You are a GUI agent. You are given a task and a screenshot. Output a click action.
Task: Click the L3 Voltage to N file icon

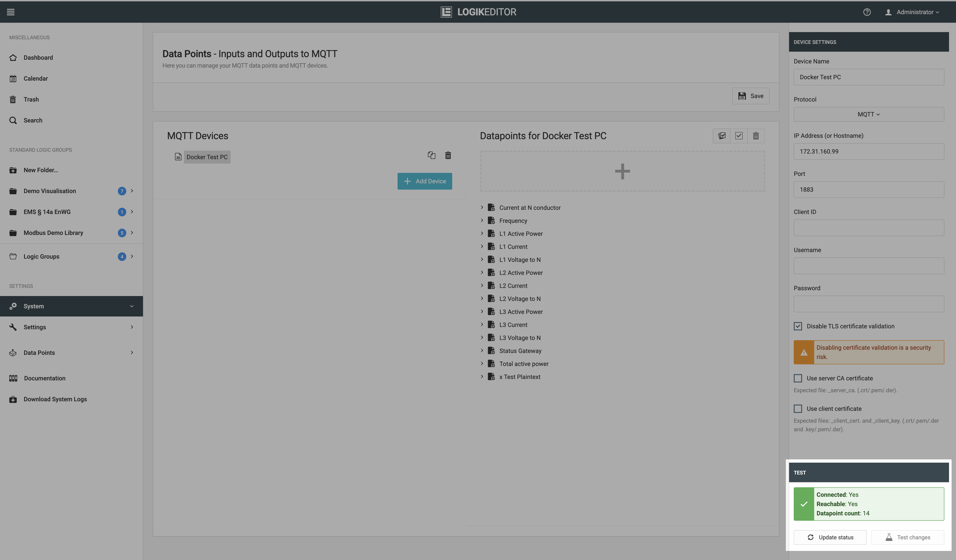coord(491,338)
